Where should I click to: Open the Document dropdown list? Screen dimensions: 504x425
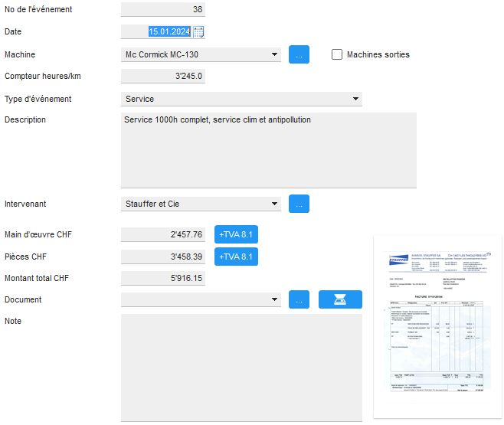click(x=275, y=300)
